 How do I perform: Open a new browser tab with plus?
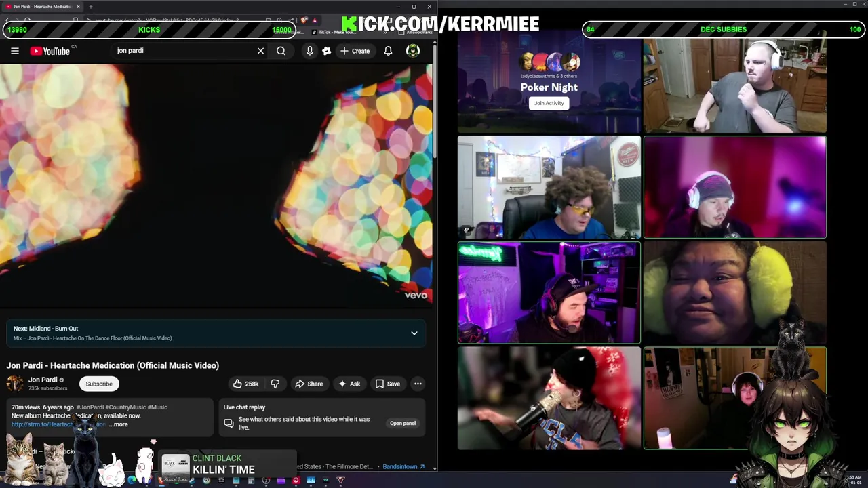click(x=90, y=7)
